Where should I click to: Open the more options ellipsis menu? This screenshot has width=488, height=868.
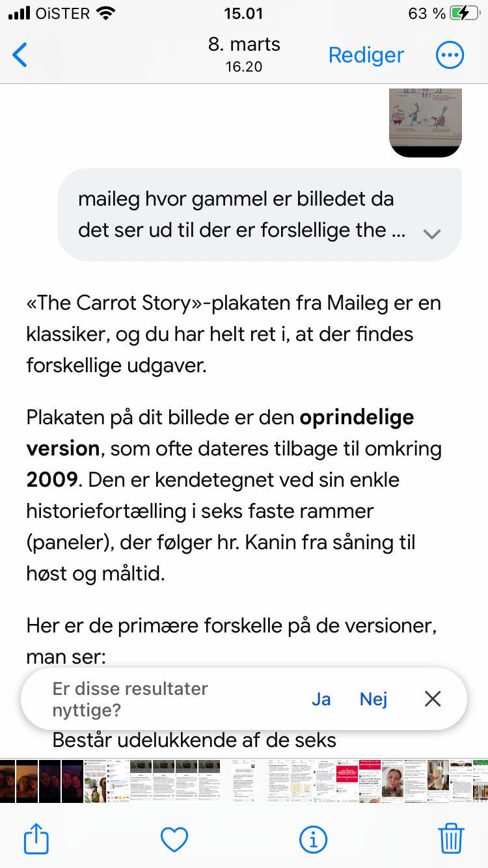click(449, 55)
